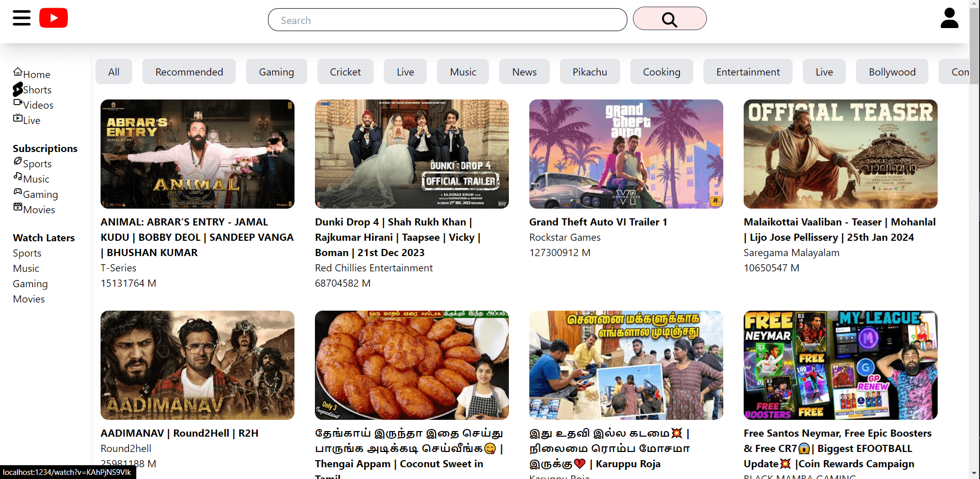Select the Cricket filter chip
The width and height of the screenshot is (980, 479).
pos(346,72)
